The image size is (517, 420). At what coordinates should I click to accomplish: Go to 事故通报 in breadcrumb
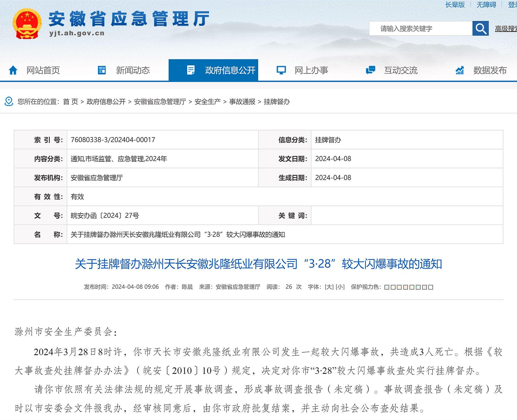242,102
